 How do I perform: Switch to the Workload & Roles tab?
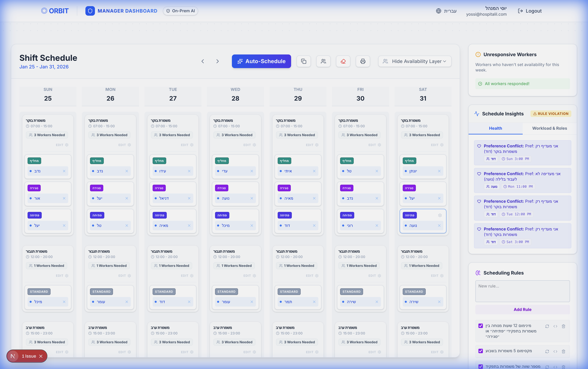(x=550, y=128)
